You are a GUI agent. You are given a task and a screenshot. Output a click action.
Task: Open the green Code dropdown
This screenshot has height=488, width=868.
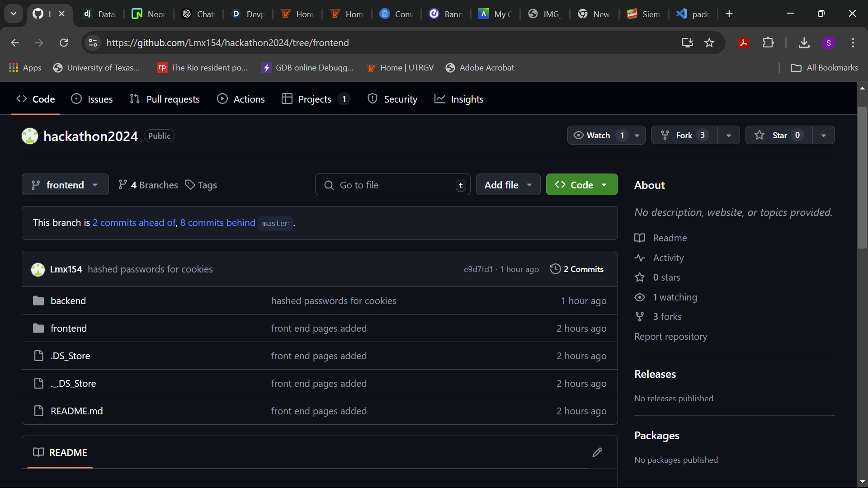click(x=581, y=185)
